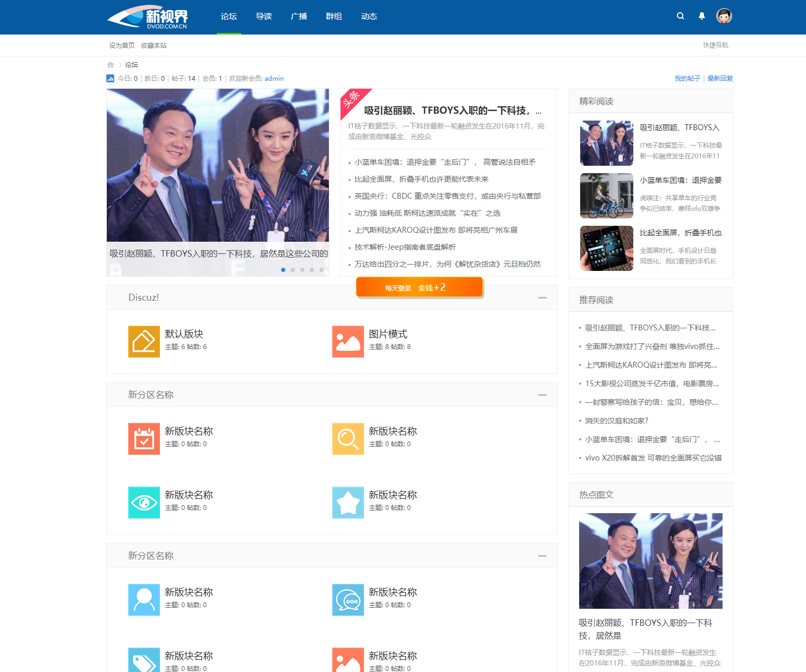Select the 导读 navigation tab
The width and height of the screenshot is (806, 672).
264,16
